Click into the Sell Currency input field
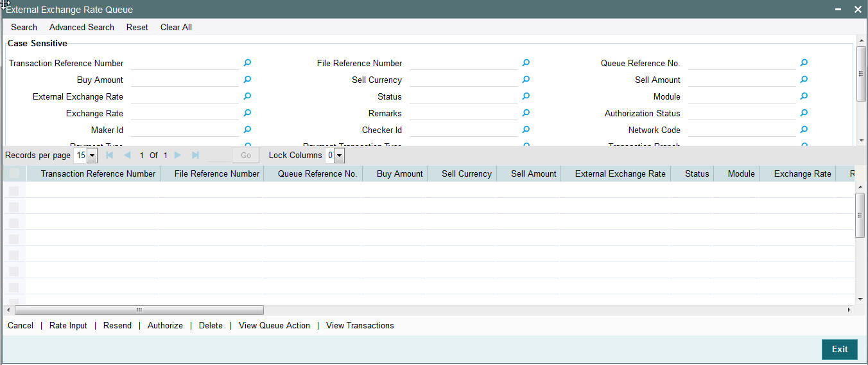 point(464,80)
